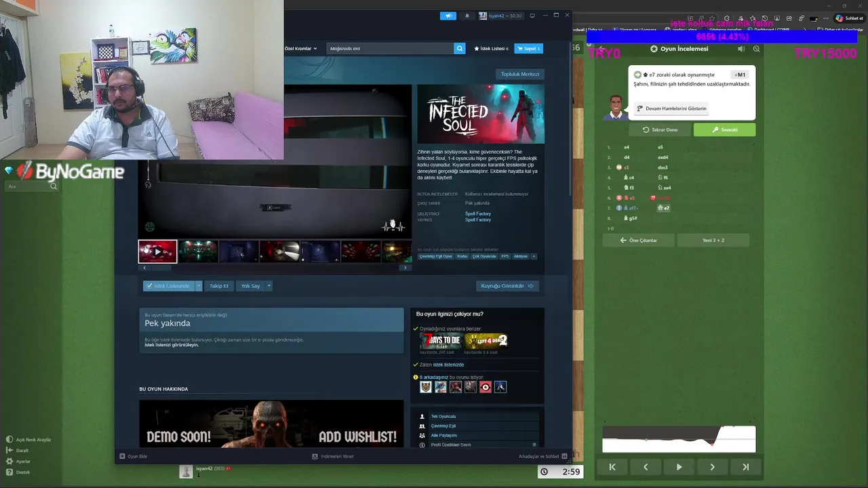Open the wishlist options dropdown arrow
Viewport: 868px width, 488px height.
[x=199, y=286]
